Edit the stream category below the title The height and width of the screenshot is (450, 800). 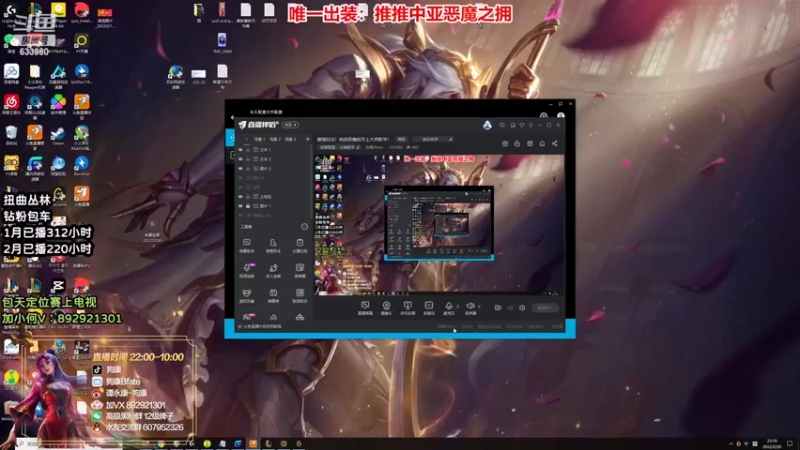(339, 147)
